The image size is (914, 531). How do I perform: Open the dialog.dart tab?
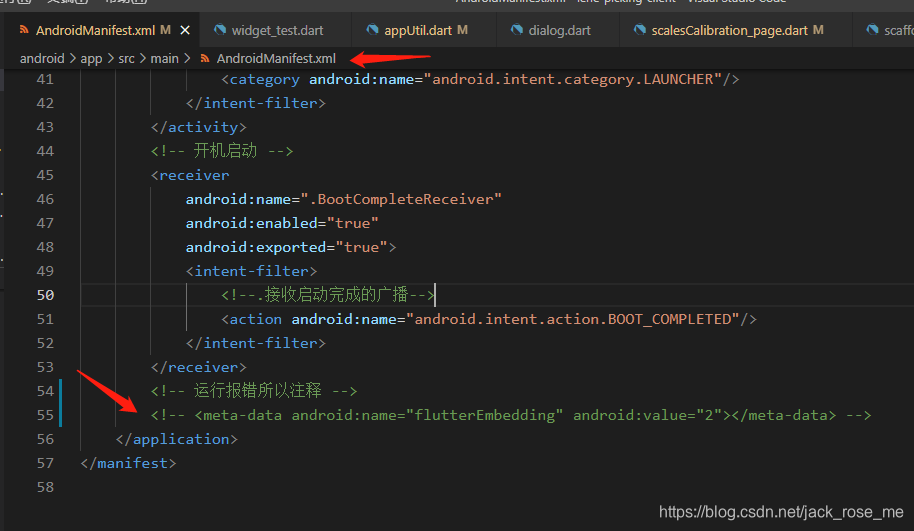coord(559,30)
